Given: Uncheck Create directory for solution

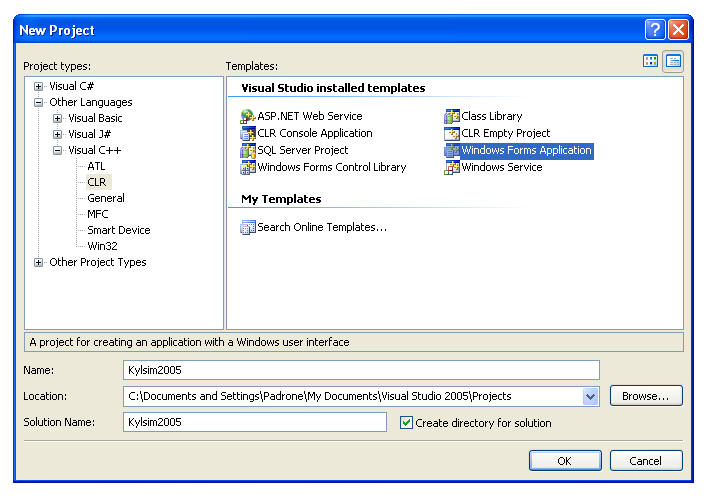Looking at the screenshot, I should [406, 423].
